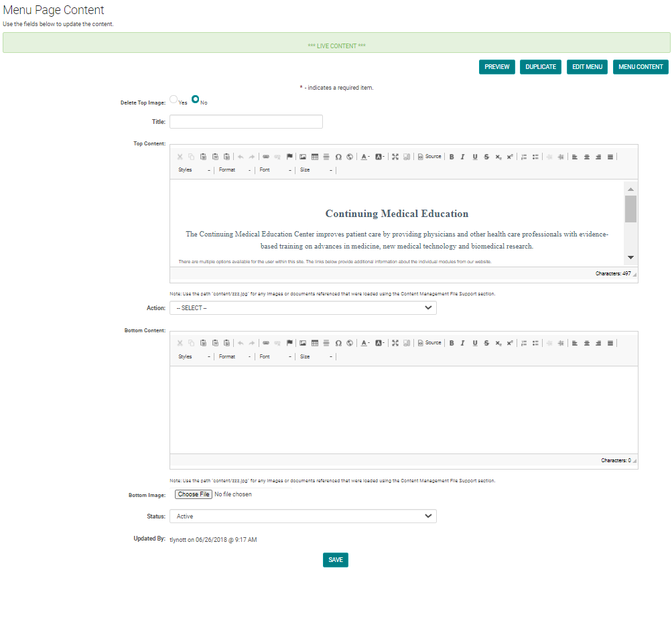The height and width of the screenshot is (633, 672).
Task: Insert image using Top Content toolbar icon
Action: pos(303,157)
